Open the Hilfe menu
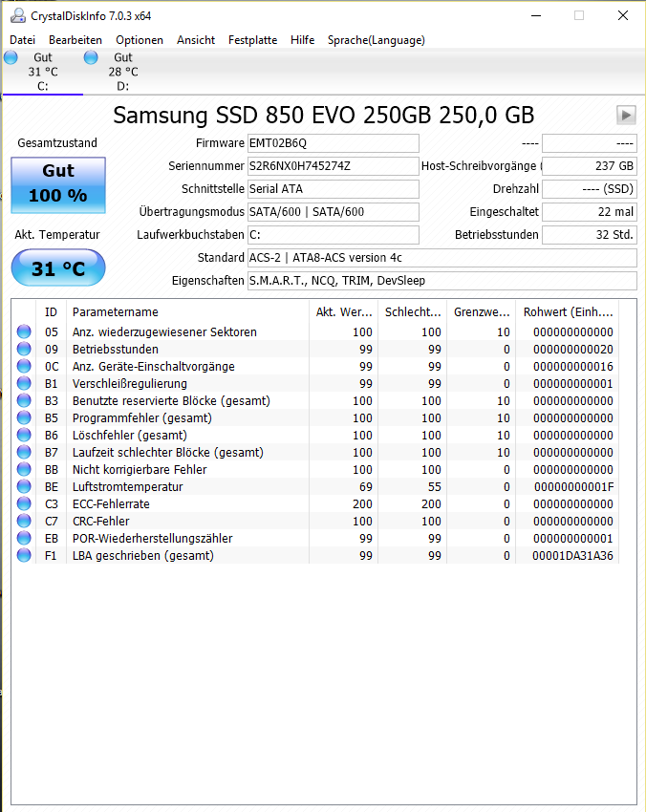This screenshot has width=646, height=812. pos(303,40)
